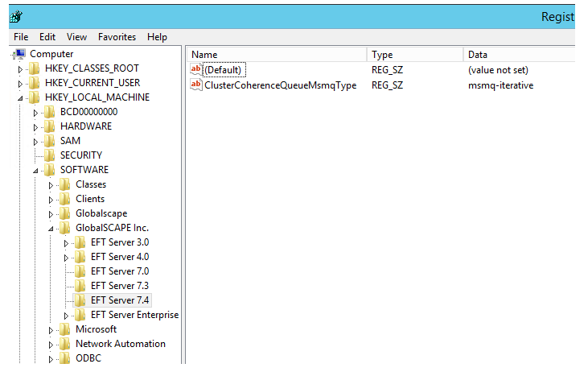Viewport: 588px width, 372px height.
Task: Open the Favorites menu
Action: point(117,37)
